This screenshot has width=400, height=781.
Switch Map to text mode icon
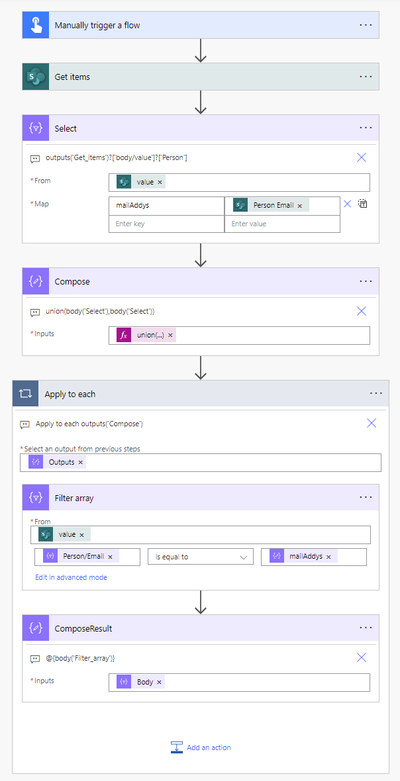(363, 204)
